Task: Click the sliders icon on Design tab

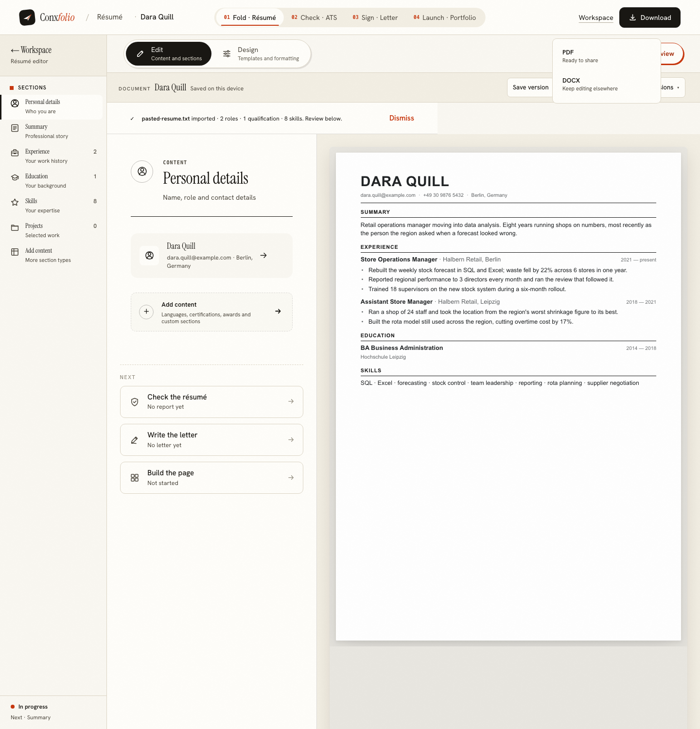Action: (227, 54)
